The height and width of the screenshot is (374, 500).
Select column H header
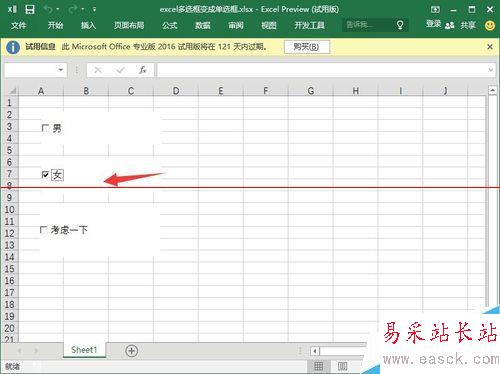(x=356, y=91)
